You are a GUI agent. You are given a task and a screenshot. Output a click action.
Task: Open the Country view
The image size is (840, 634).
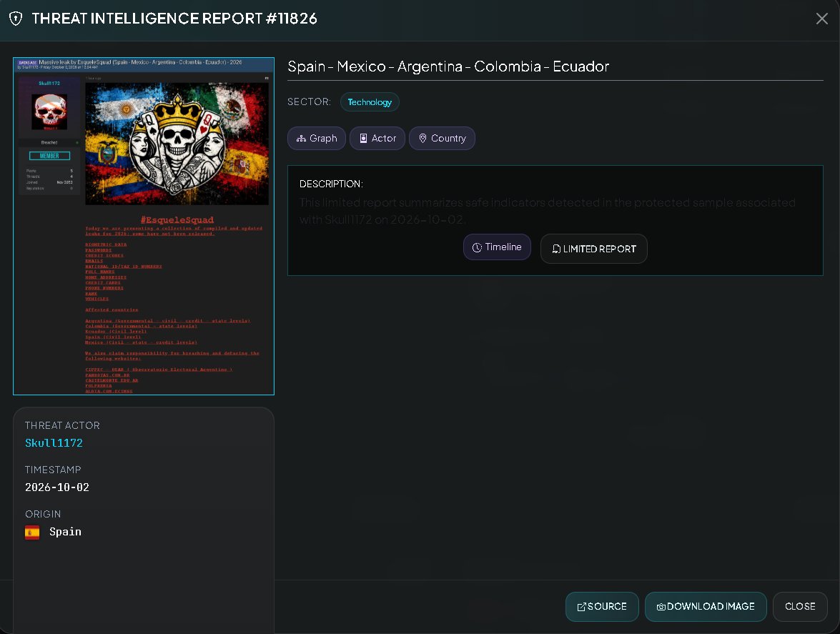point(442,138)
